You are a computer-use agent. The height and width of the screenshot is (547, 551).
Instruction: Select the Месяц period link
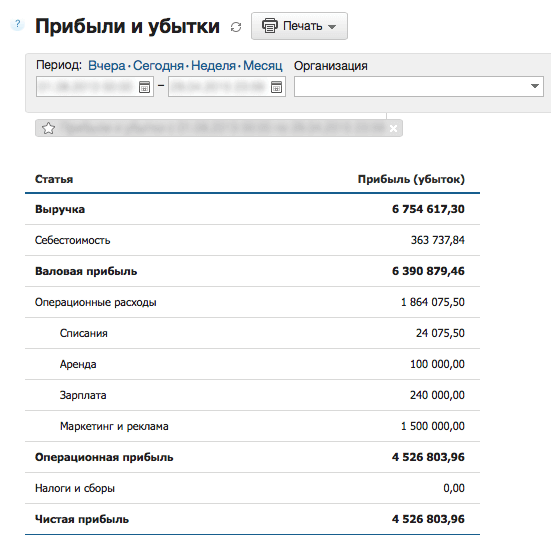(x=263, y=65)
